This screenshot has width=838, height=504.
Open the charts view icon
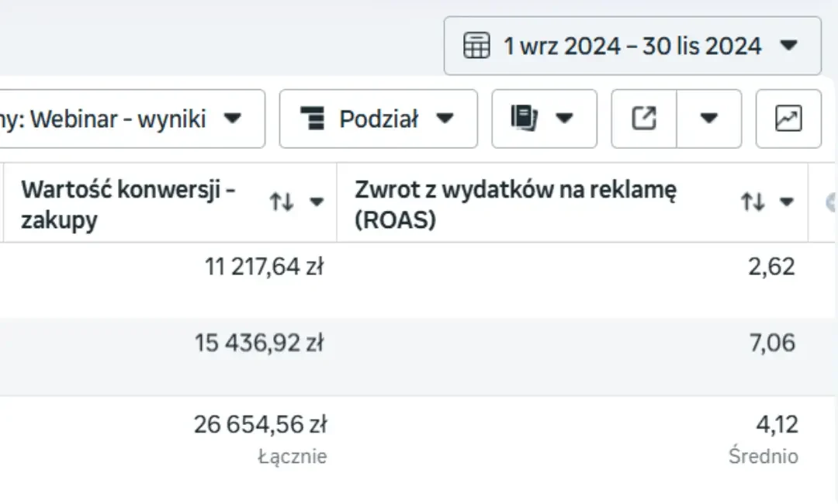pyautogui.click(x=788, y=119)
